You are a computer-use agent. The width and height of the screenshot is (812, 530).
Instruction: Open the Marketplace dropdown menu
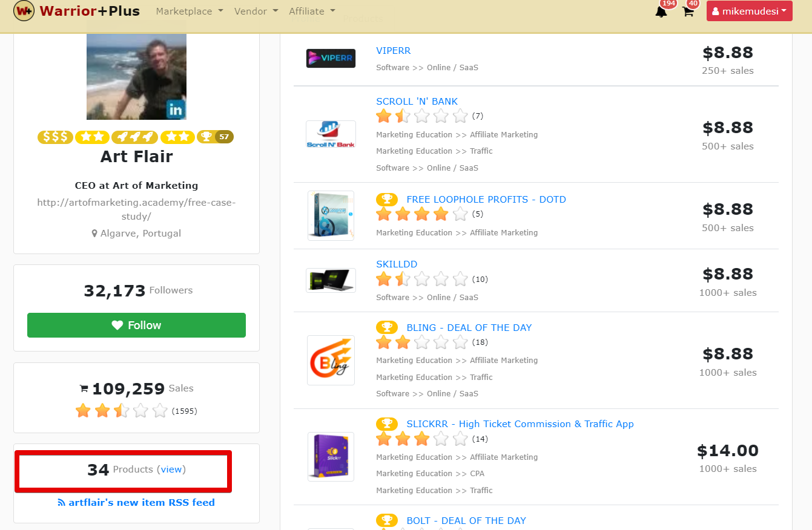190,11
